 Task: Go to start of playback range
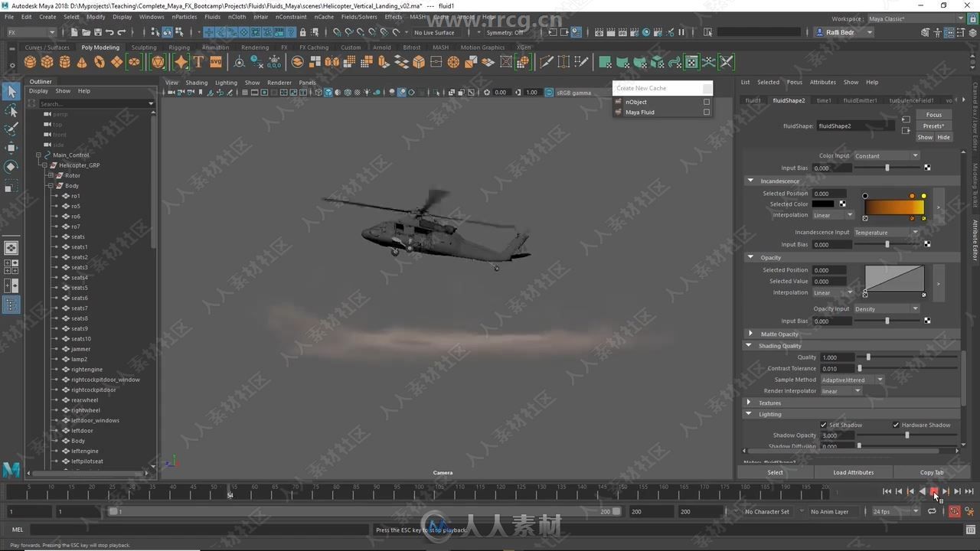pos(887,491)
